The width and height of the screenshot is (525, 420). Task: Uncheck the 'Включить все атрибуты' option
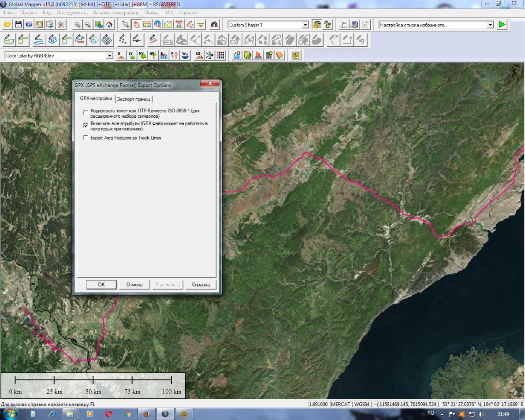86,126
